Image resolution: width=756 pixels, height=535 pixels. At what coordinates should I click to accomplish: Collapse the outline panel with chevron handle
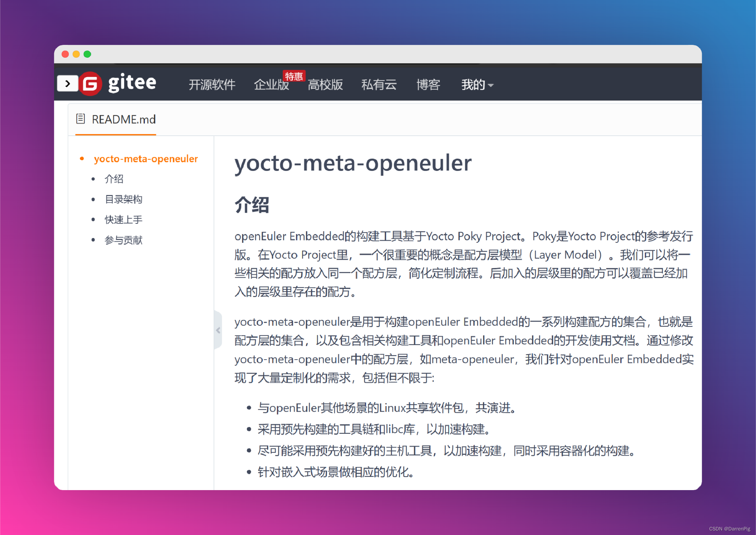[x=218, y=330]
